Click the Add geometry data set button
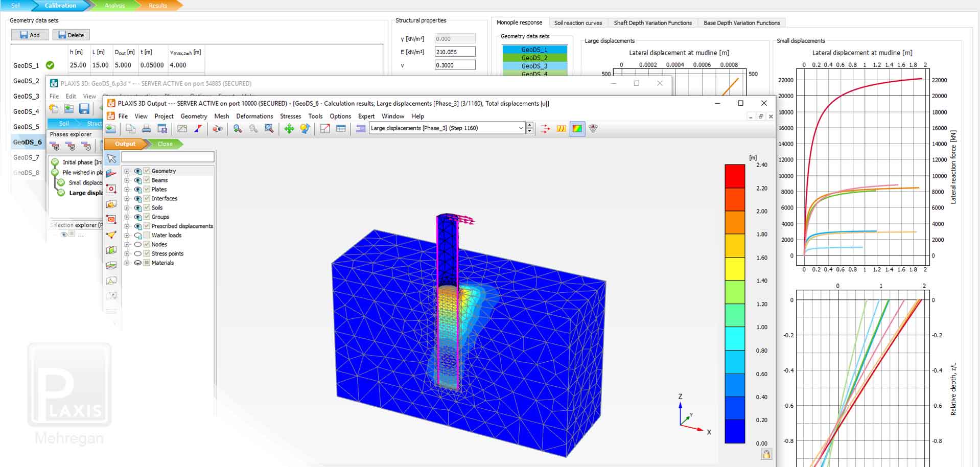980x467 pixels. pyautogui.click(x=30, y=35)
